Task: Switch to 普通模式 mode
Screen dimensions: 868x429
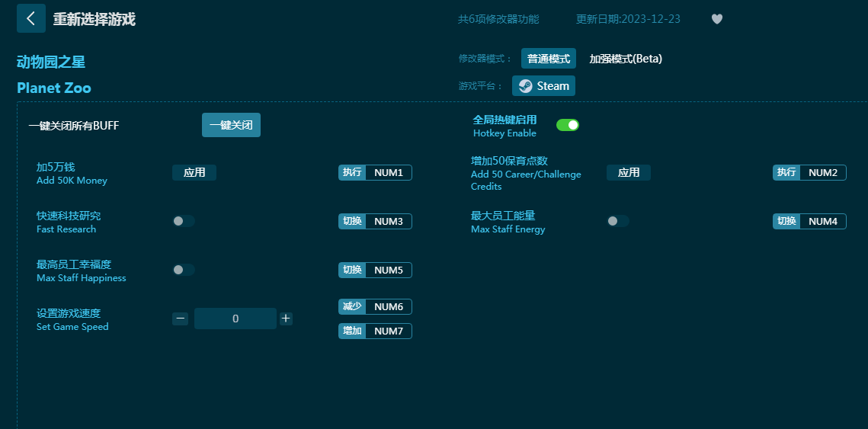Action: point(549,59)
